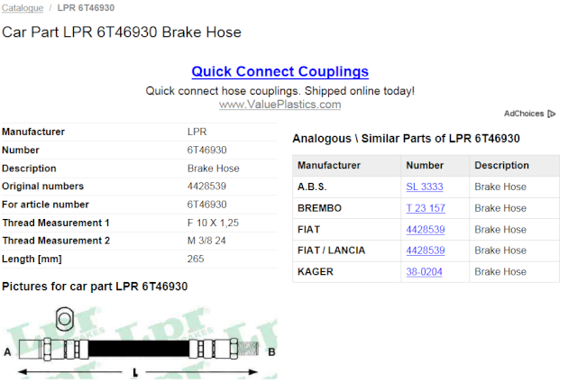Click the Manufacturer value LPR
This screenshot has height=392, width=577.
(197, 132)
